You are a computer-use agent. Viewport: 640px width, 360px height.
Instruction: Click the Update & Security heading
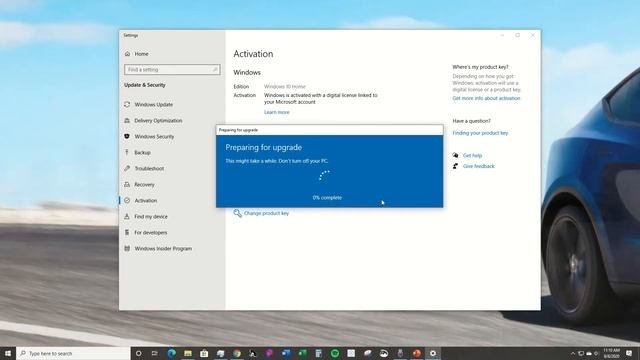(x=145, y=85)
